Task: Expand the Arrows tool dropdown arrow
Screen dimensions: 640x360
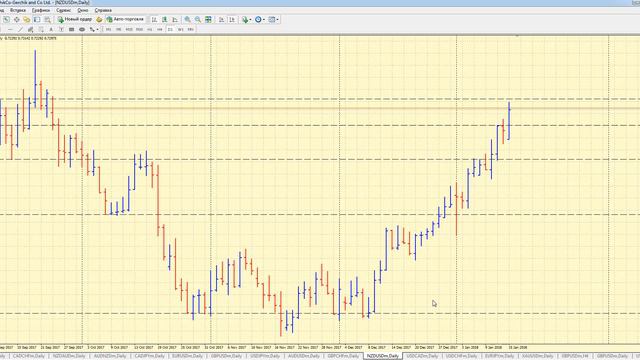Action: point(98,29)
